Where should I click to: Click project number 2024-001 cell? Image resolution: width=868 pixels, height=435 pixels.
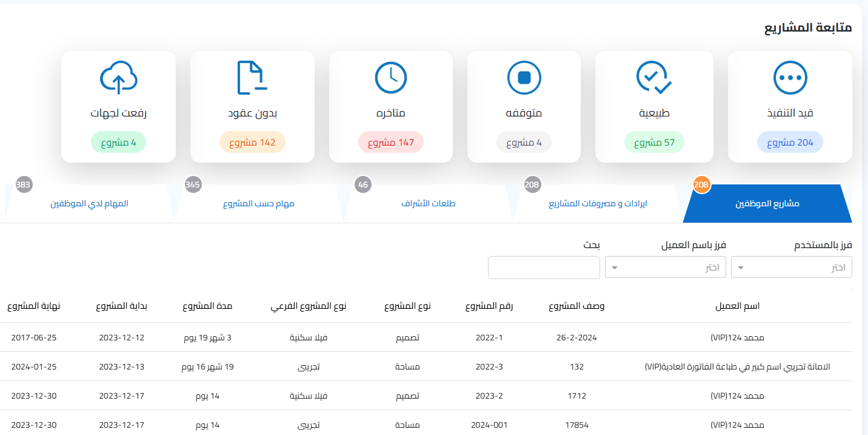point(489,425)
